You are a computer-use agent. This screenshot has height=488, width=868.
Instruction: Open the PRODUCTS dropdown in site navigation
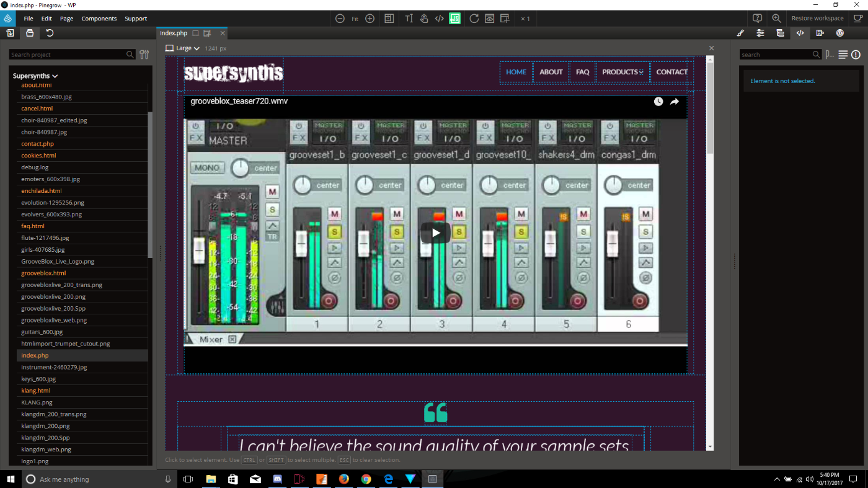point(622,72)
